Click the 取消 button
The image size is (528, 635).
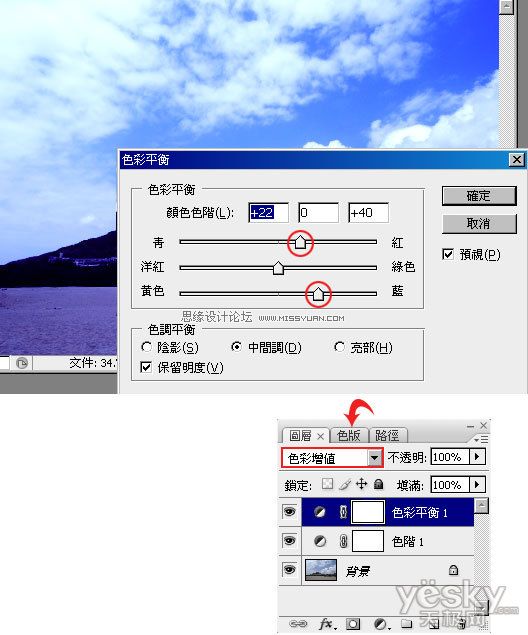(x=479, y=224)
